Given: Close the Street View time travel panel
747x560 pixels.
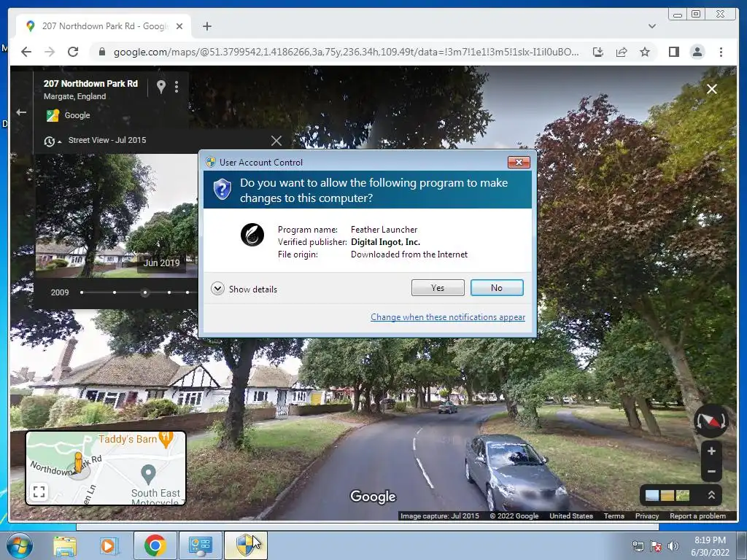Looking at the screenshot, I should coord(276,141).
